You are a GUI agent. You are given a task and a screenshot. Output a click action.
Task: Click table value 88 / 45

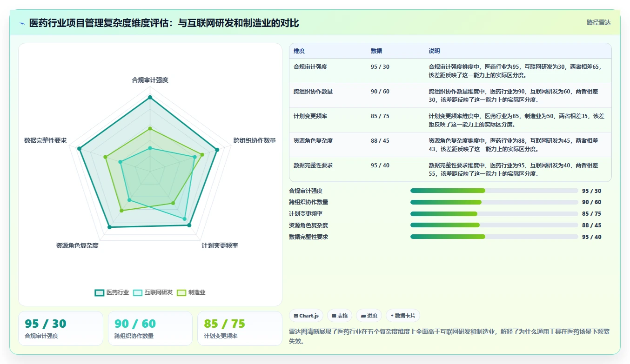point(380,141)
